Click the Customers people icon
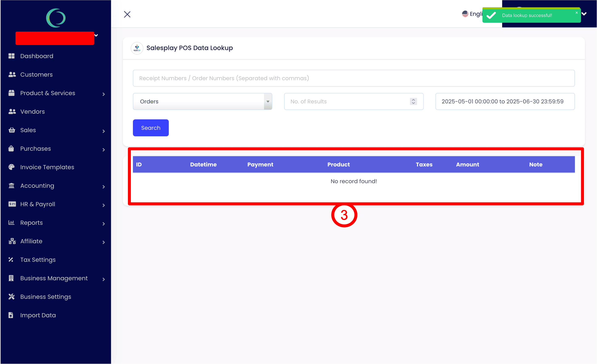The height and width of the screenshot is (364, 597). pyautogui.click(x=12, y=75)
